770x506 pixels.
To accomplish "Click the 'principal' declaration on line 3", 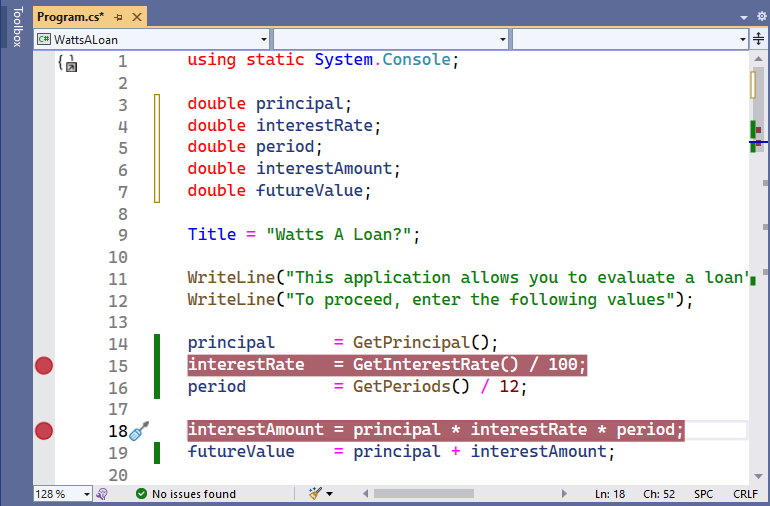I will tap(299, 104).
